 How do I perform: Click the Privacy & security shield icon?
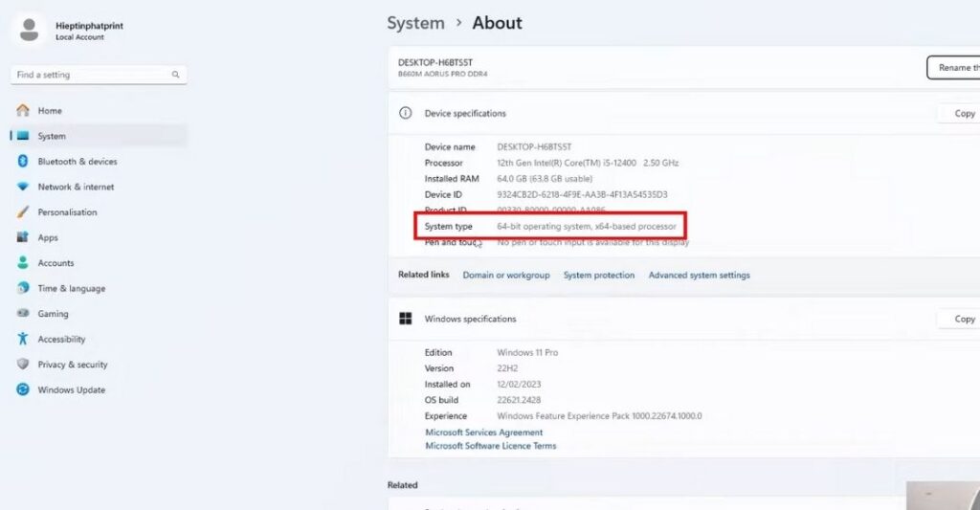pyautogui.click(x=23, y=365)
